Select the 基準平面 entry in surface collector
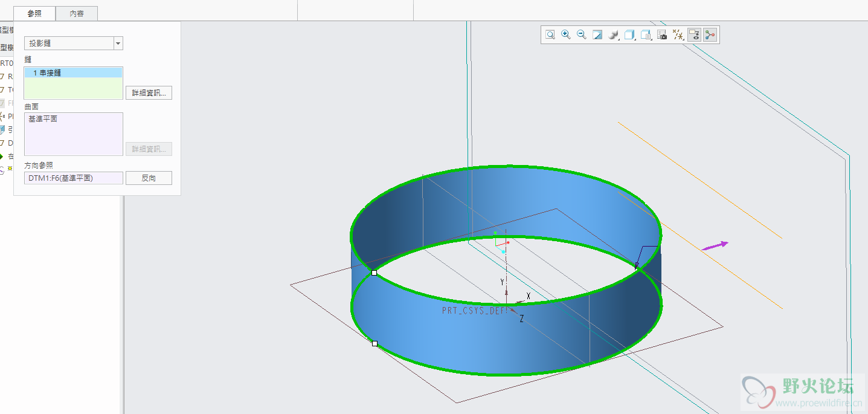Viewport: 868px width, 414px height. click(x=43, y=119)
